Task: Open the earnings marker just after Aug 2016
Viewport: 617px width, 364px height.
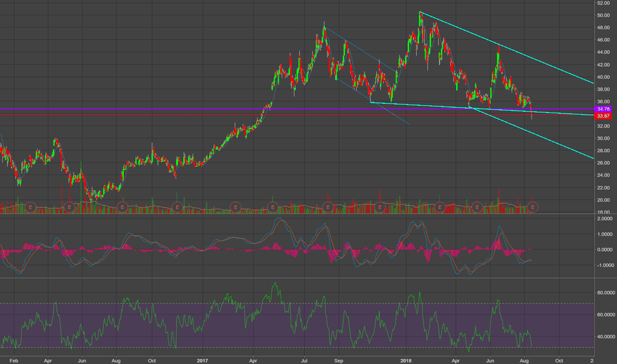Action: (122, 206)
